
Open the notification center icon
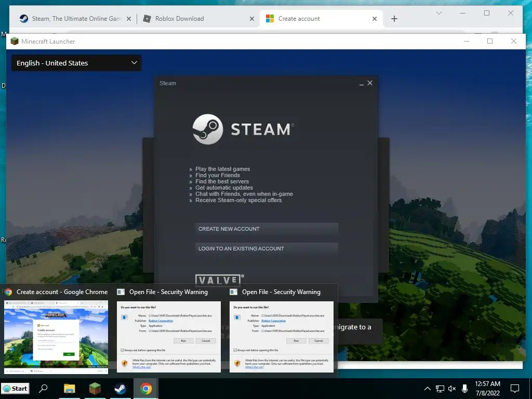click(x=515, y=389)
